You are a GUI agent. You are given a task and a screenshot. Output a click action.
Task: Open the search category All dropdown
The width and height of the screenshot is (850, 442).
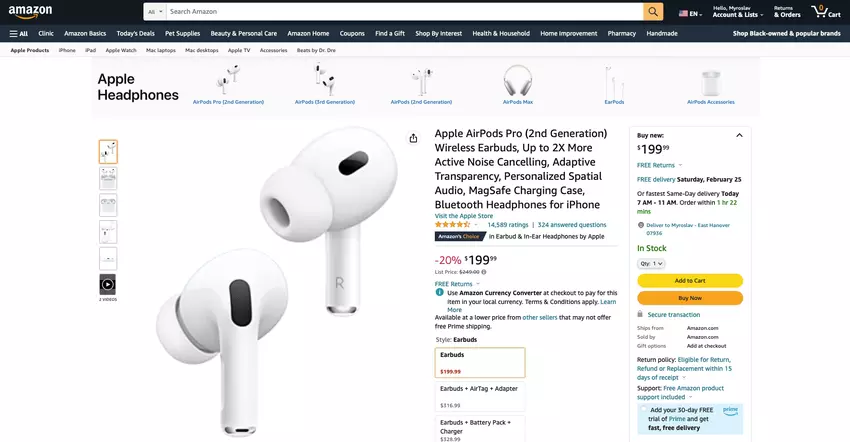pos(155,11)
